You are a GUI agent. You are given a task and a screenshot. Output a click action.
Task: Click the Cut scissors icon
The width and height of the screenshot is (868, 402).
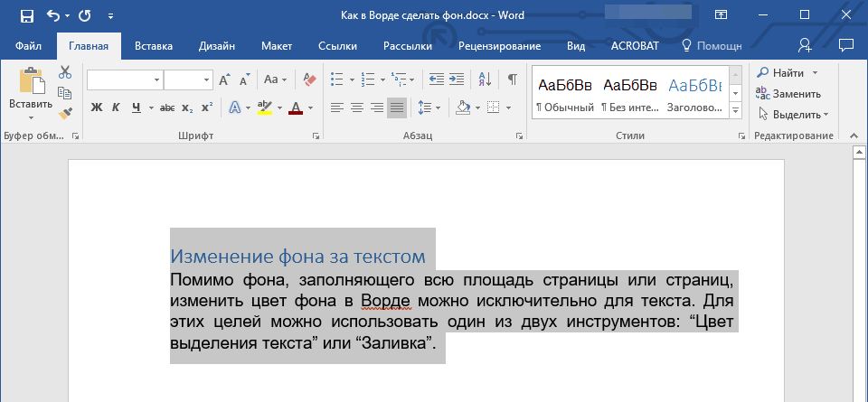tap(65, 72)
